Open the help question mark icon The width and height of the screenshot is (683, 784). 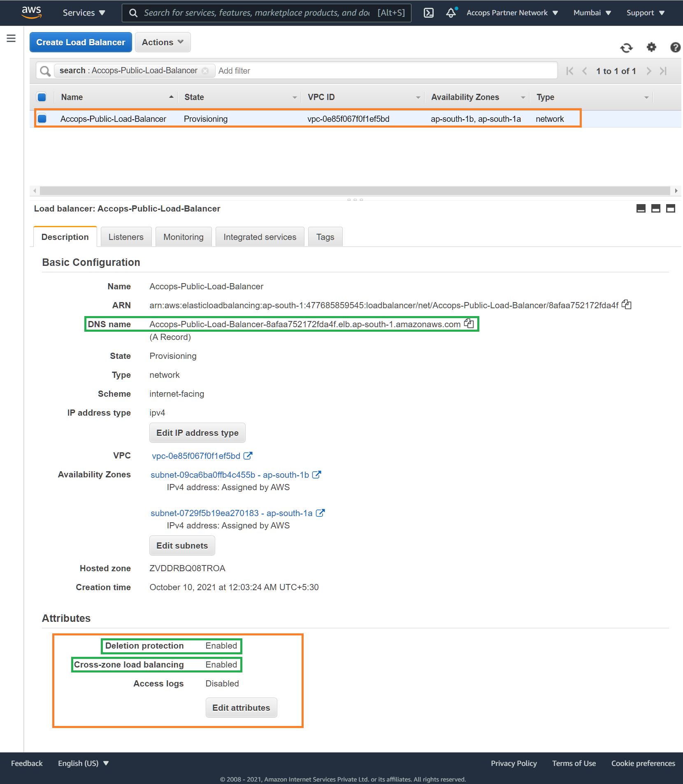click(x=675, y=47)
